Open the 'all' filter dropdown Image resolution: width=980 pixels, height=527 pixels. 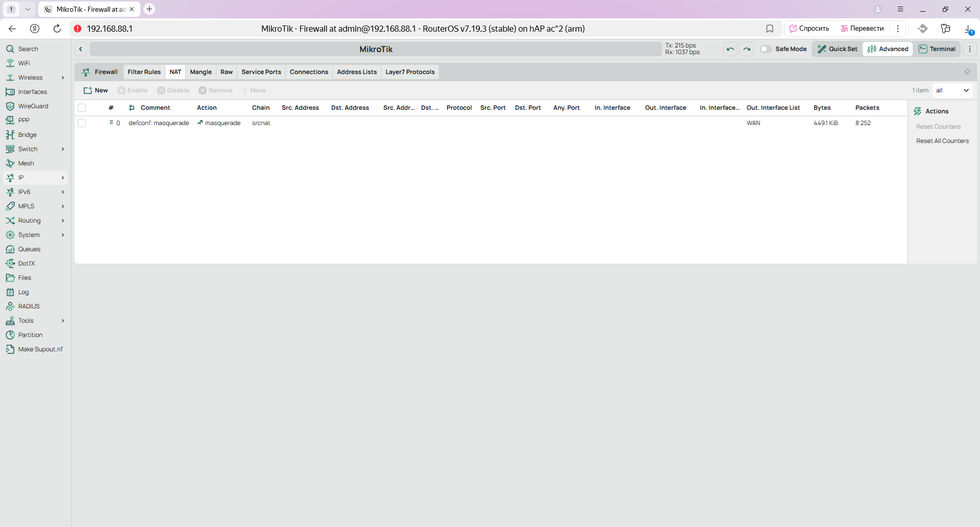click(x=952, y=90)
